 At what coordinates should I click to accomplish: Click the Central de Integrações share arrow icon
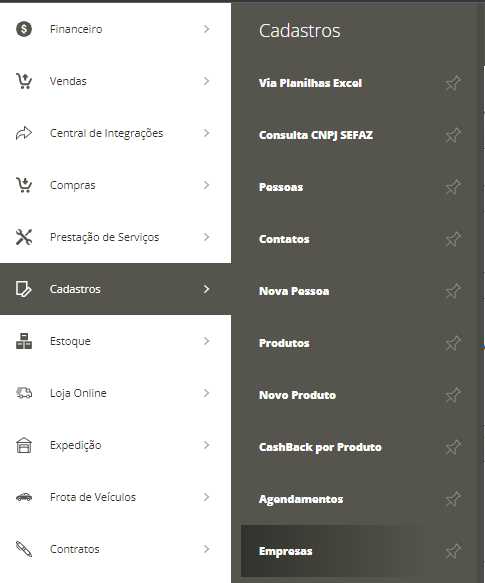24,133
